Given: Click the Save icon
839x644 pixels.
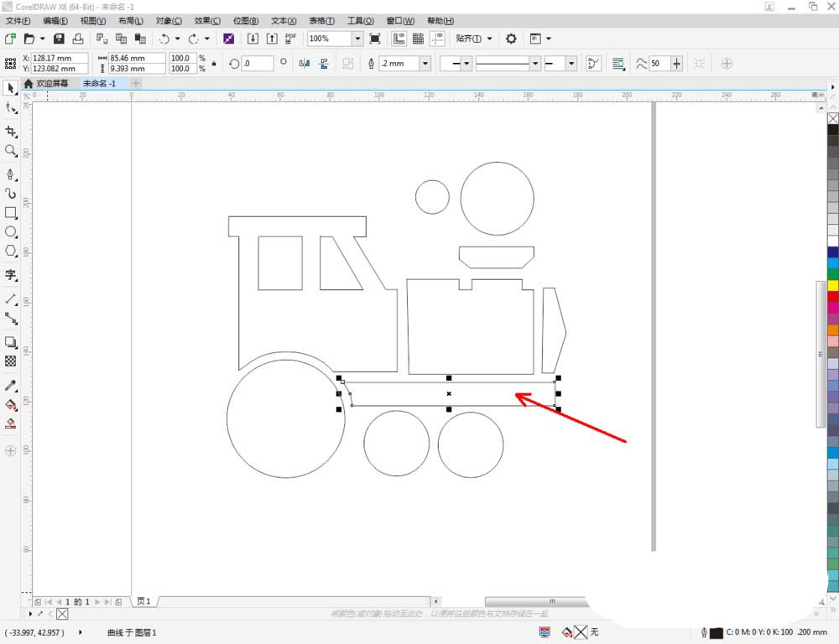Looking at the screenshot, I should (59, 39).
